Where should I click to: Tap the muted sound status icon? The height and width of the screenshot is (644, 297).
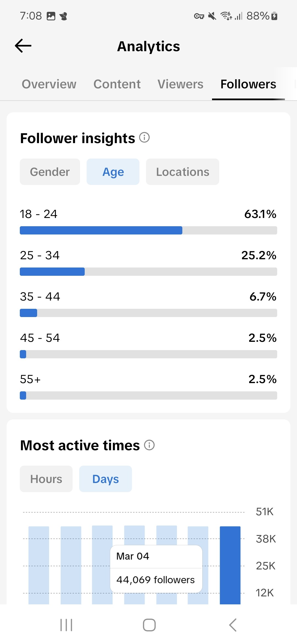[x=212, y=16]
